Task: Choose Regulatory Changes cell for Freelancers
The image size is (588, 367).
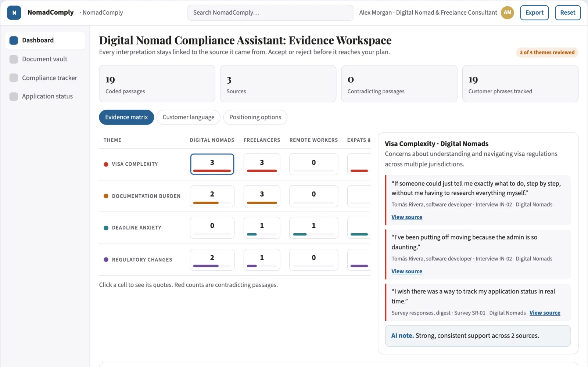Action: coord(262,260)
